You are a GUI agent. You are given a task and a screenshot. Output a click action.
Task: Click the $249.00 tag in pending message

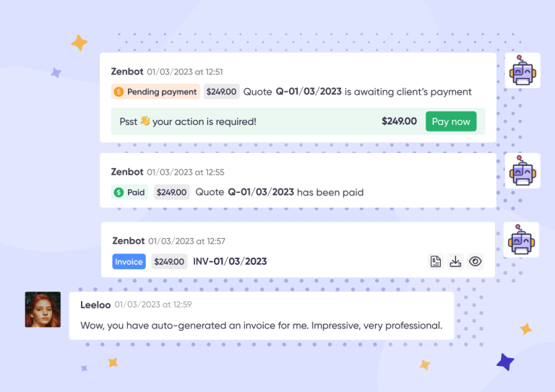pyautogui.click(x=221, y=92)
